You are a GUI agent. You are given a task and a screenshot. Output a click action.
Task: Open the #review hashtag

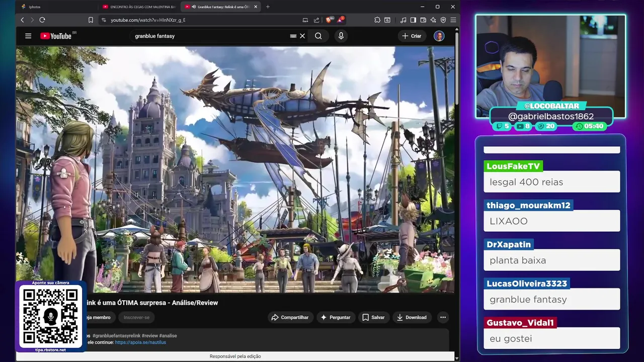point(149,335)
